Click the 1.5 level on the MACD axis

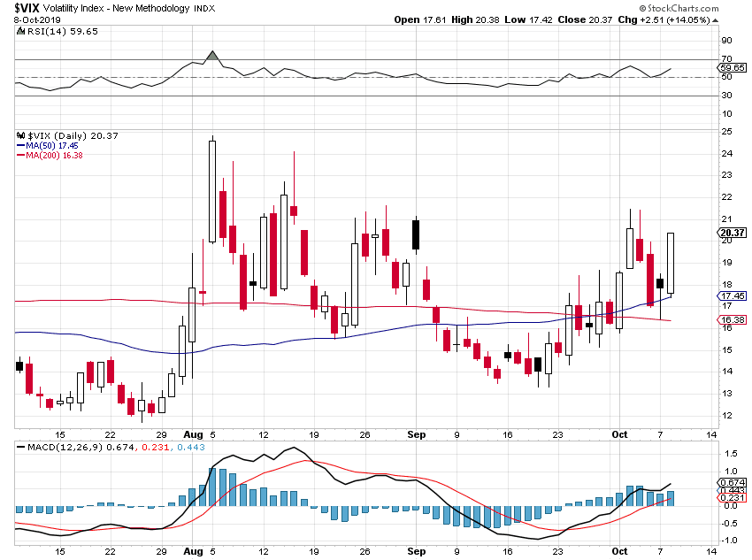pos(731,454)
